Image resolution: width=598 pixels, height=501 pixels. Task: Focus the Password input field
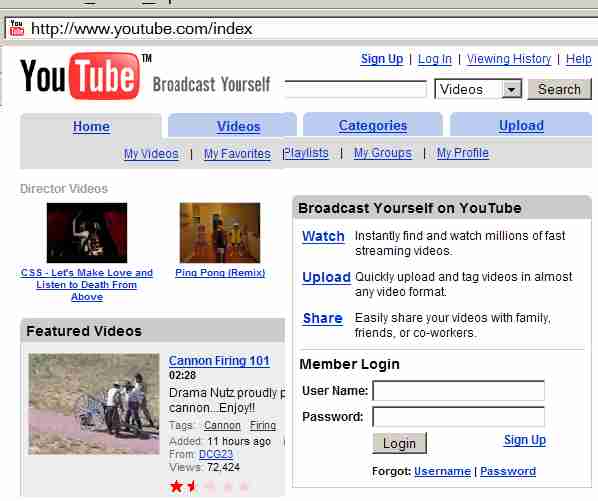point(458,416)
